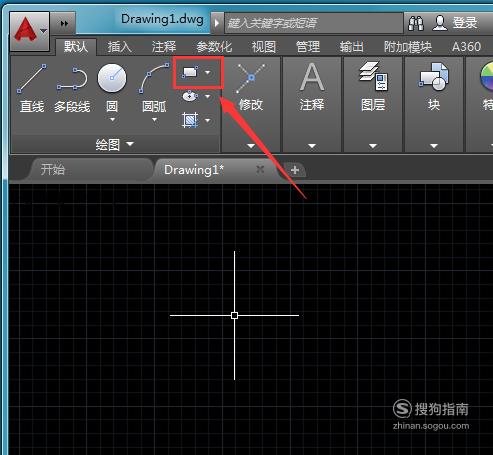Open the Arc (圆弧) options dropdown arrow

click(155, 119)
